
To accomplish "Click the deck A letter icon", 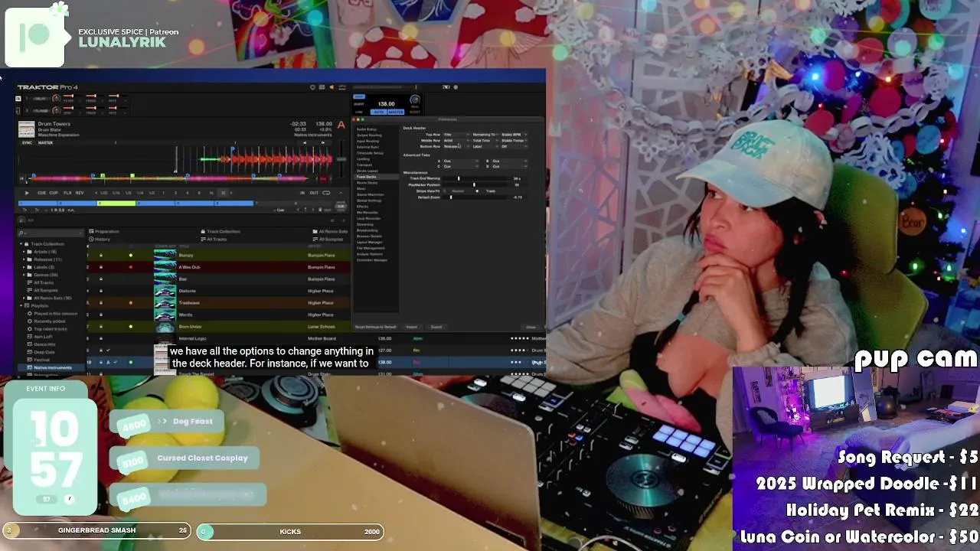I will [x=341, y=125].
